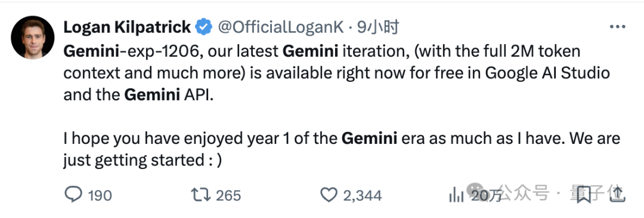Click the 2,344 likes count
Viewport: 644px width, 218px height.
tap(363, 195)
